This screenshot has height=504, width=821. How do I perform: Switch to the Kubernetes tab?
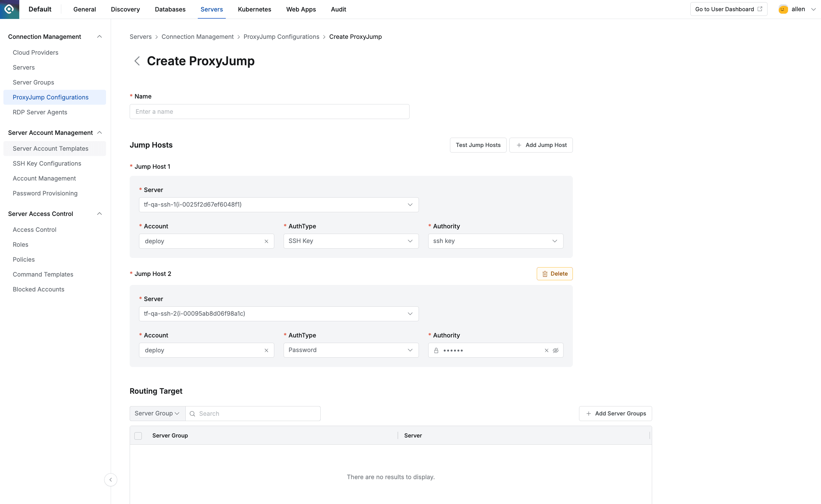pyautogui.click(x=254, y=9)
